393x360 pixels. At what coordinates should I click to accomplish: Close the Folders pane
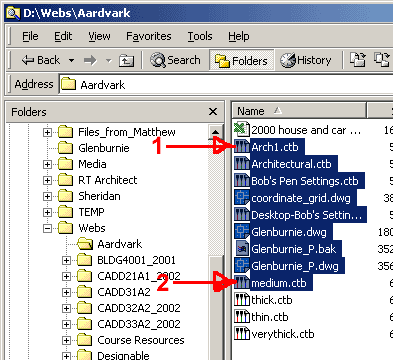pyautogui.click(x=213, y=112)
